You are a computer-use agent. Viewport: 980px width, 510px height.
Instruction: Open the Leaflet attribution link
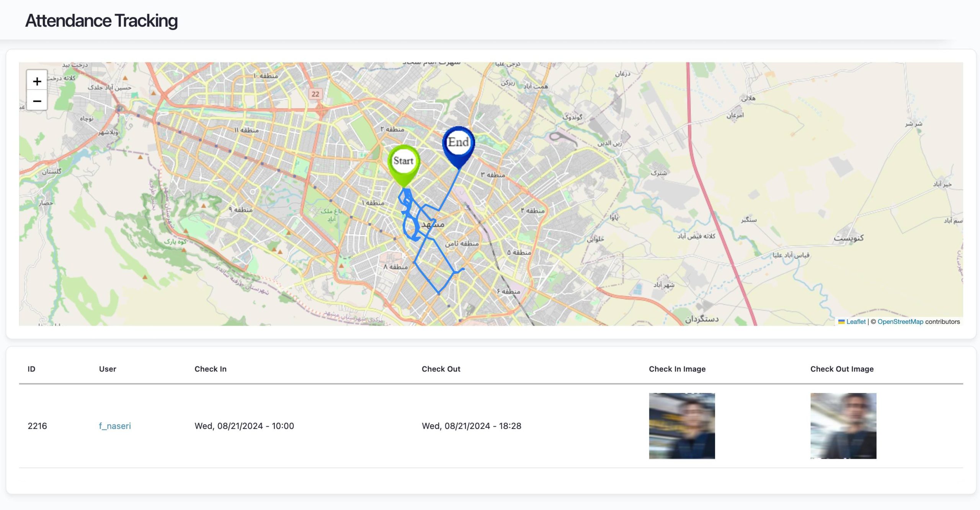(856, 322)
